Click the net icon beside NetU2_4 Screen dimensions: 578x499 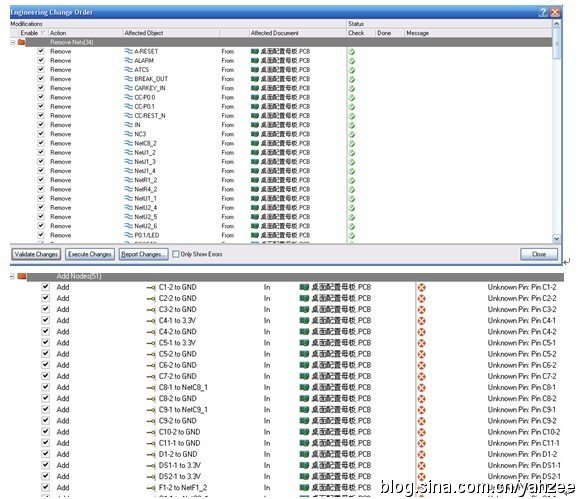point(129,207)
